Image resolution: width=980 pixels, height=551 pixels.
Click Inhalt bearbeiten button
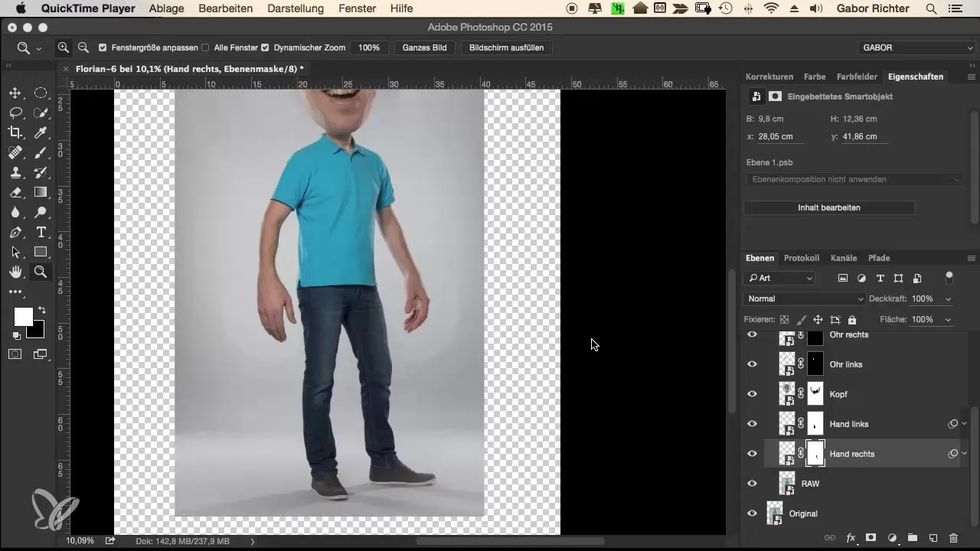(x=829, y=207)
